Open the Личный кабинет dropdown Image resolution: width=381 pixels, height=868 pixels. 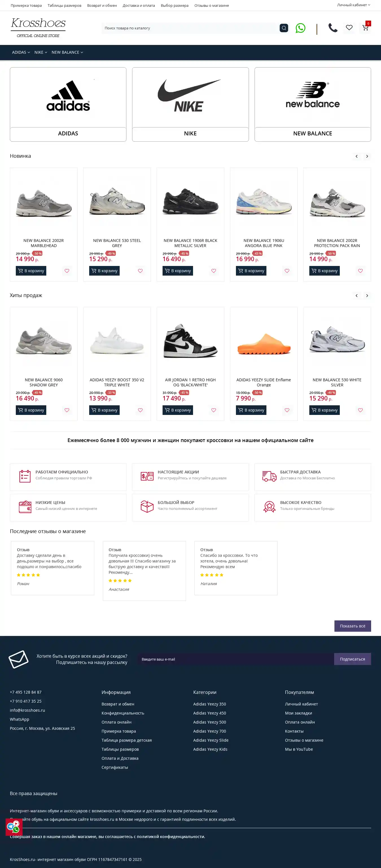(353, 5)
